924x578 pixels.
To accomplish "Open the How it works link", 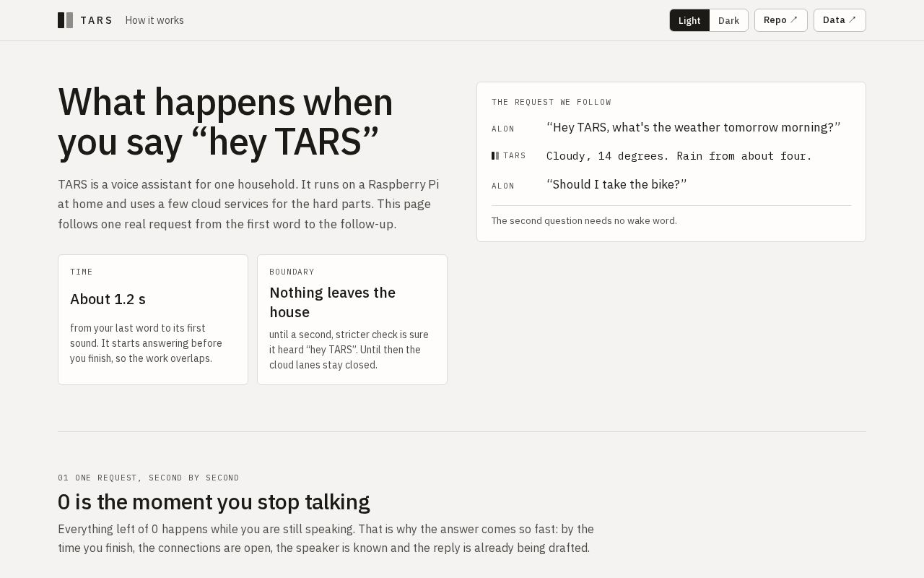I will pyautogui.click(x=154, y=20).
